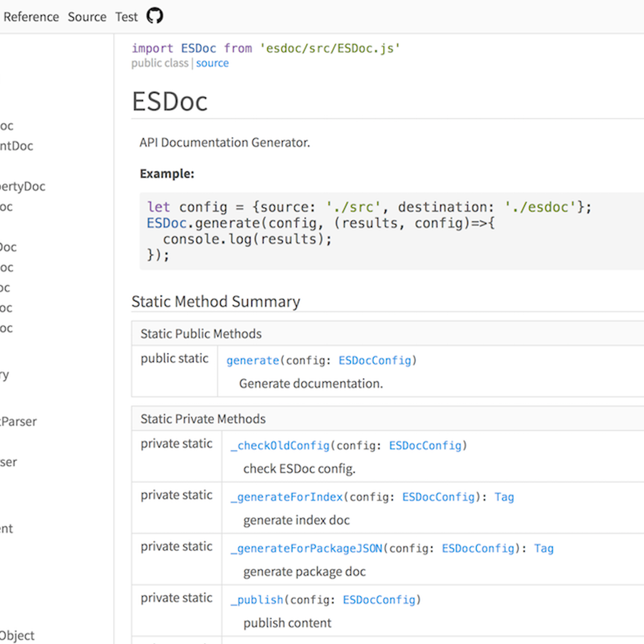
Task: Open the Test navigation link
Action: pyautogui.click(x=126, y=17)
